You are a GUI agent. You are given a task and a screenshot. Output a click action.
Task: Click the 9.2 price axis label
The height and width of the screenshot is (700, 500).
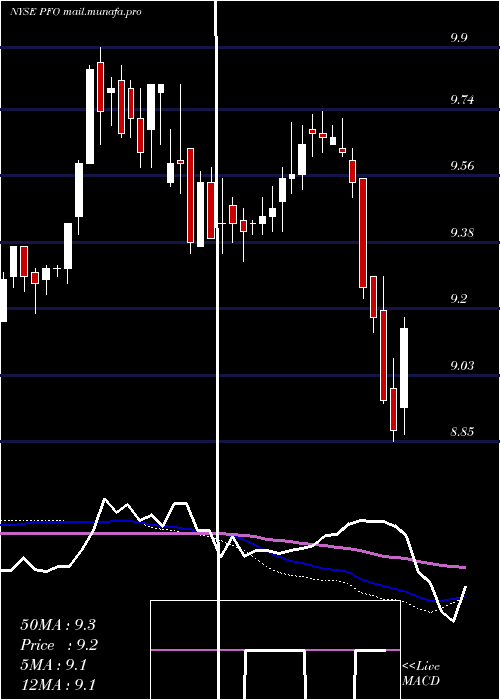pyautogui.click(x=458, y=299)
